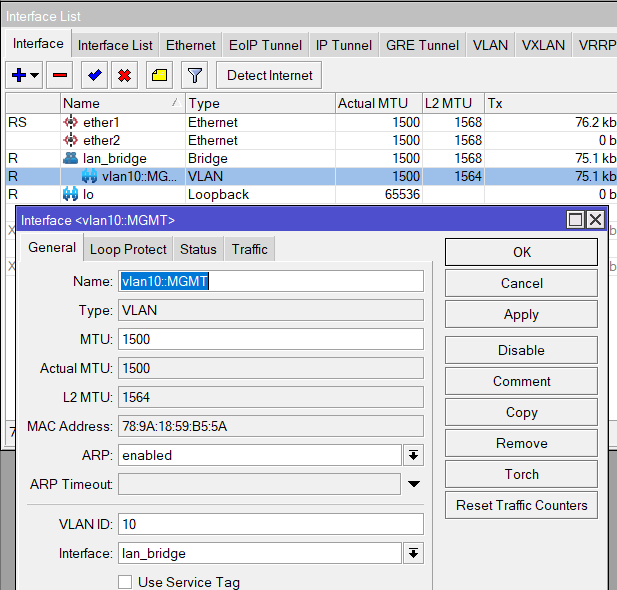
Task: Click the vlan10::MG... VLAN icon in list
Action: point(89,176)
